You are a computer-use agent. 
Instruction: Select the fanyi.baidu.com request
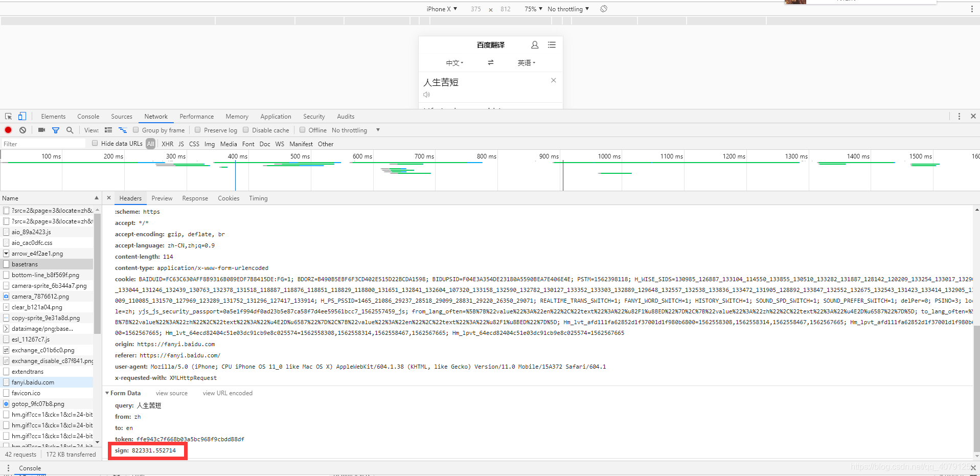tap(48, 382)
